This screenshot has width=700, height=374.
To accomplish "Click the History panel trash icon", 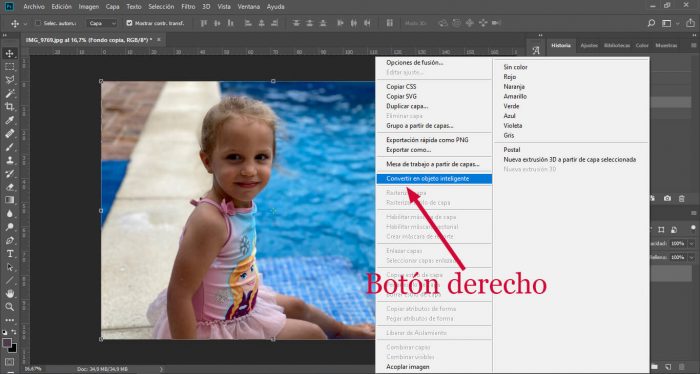I will [682, 198].
